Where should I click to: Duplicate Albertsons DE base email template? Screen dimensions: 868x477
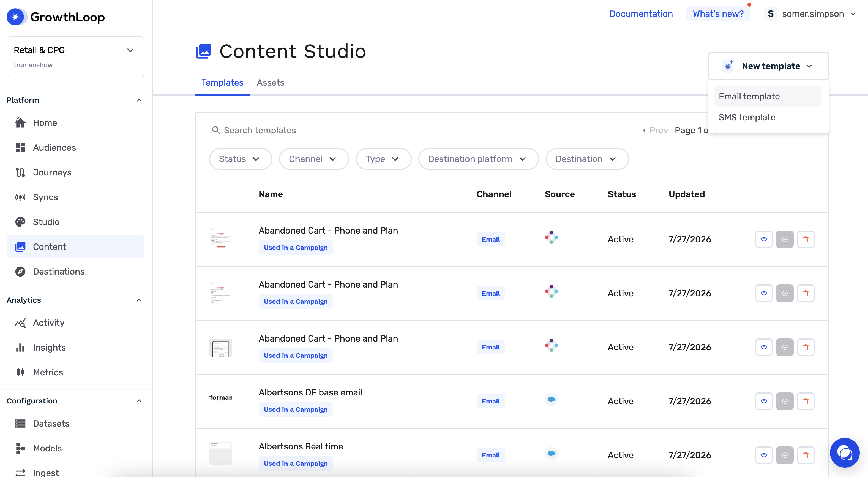click(x=785, y=401)
